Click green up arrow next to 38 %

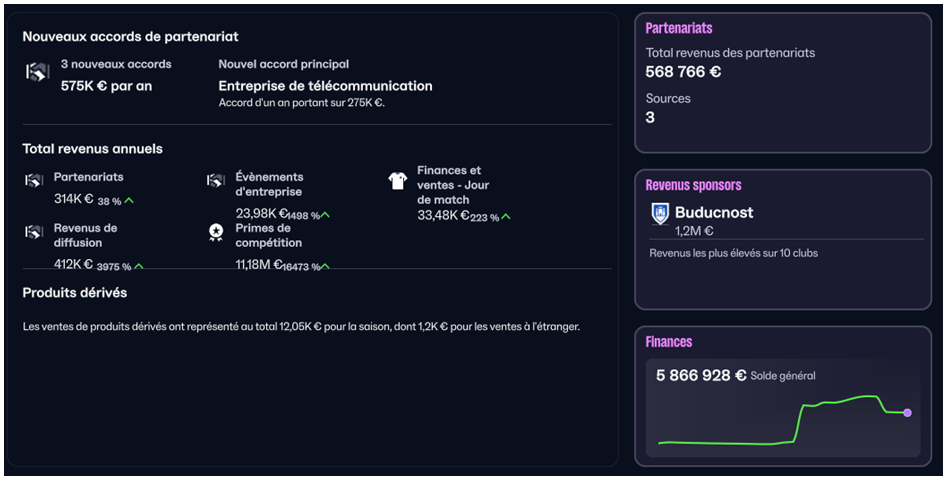pyautogui.click(x=129, y=201)
